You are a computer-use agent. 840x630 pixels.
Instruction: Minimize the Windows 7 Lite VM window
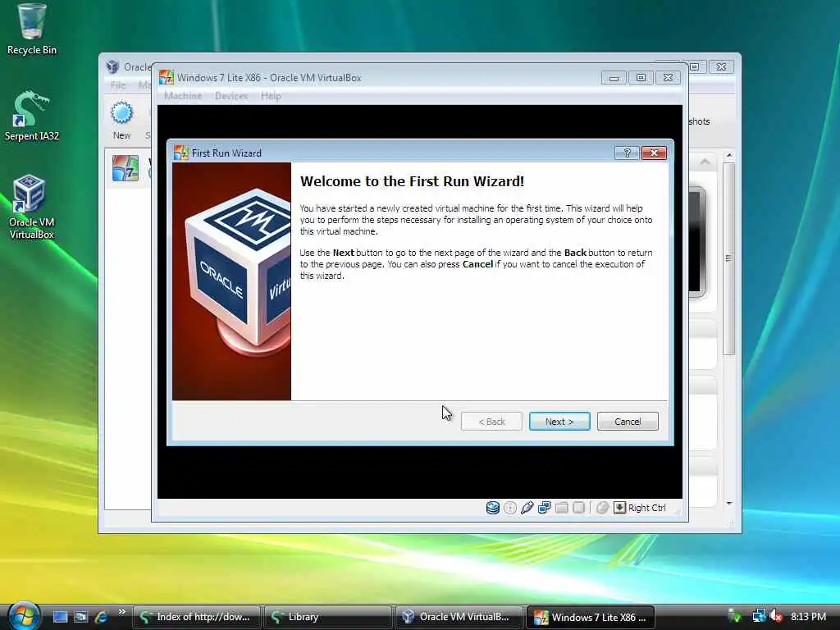click(614, 78)
